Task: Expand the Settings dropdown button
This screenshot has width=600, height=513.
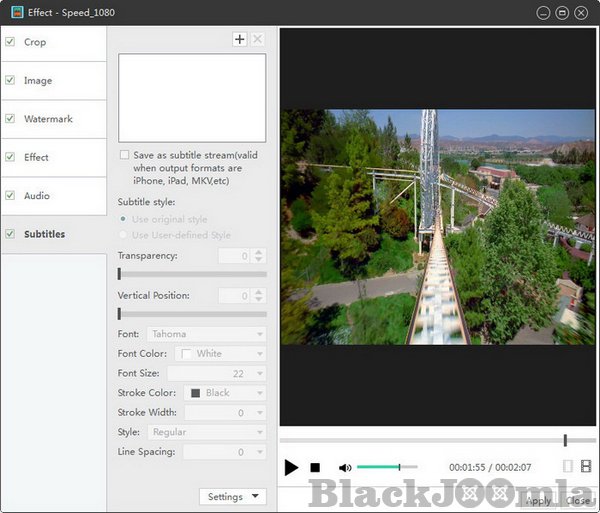Action: (232, 497)
